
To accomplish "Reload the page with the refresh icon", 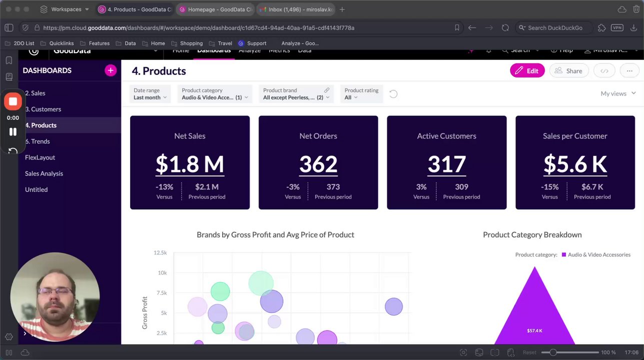I will pos(505,28).
